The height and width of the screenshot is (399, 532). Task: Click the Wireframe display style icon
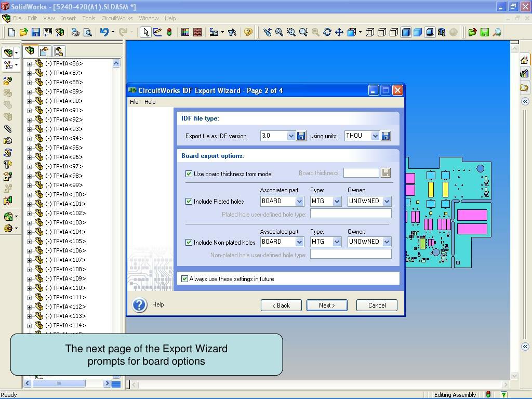(370, 32)
